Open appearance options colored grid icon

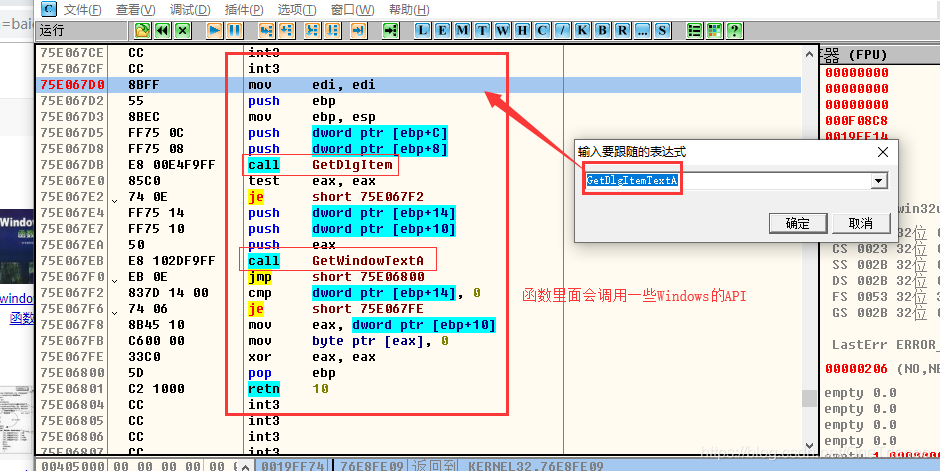[x=715, y=31]
